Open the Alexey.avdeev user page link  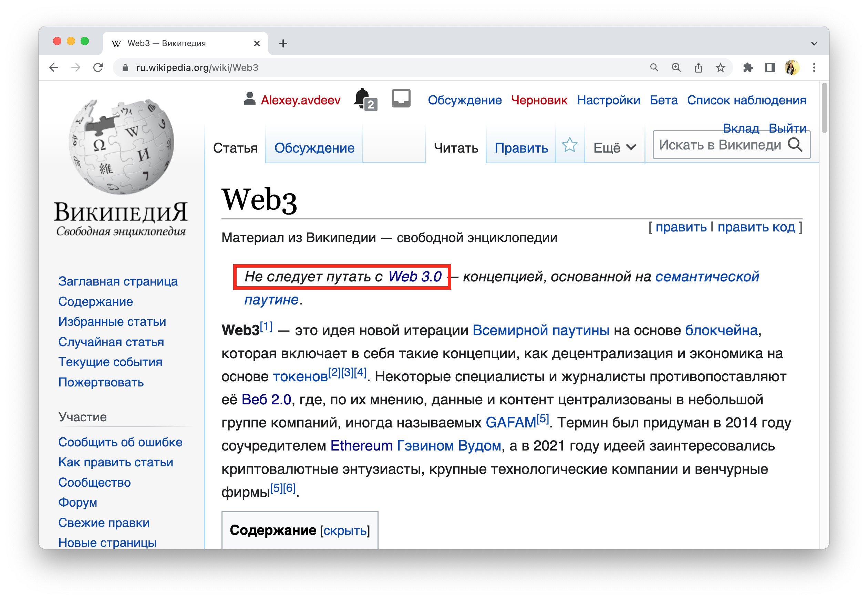coord(300,100)
